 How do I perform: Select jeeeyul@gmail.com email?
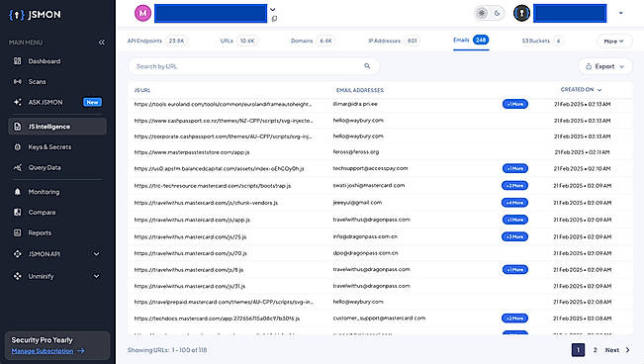pyautogui.click(x=357, y=203)
